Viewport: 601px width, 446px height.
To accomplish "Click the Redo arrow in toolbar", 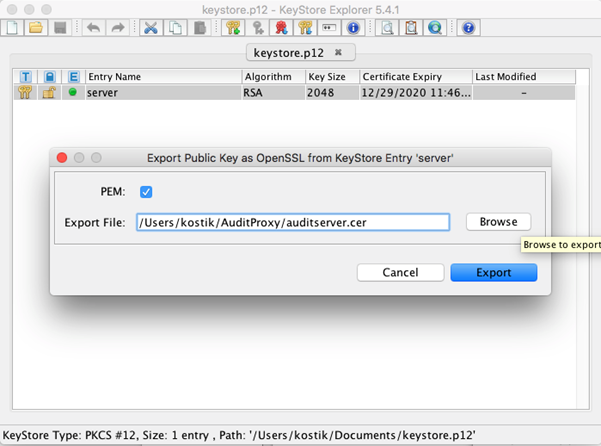I will click(x=118, y=28).
